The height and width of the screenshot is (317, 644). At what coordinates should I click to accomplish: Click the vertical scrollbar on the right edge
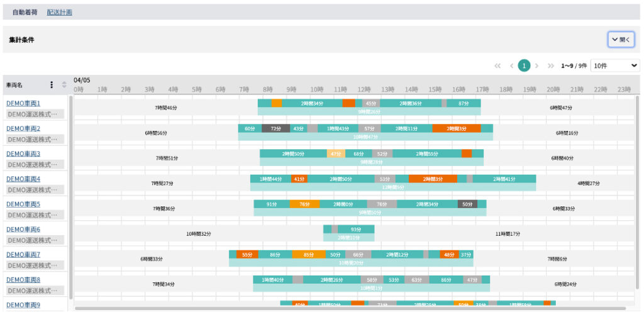point(637,189)
